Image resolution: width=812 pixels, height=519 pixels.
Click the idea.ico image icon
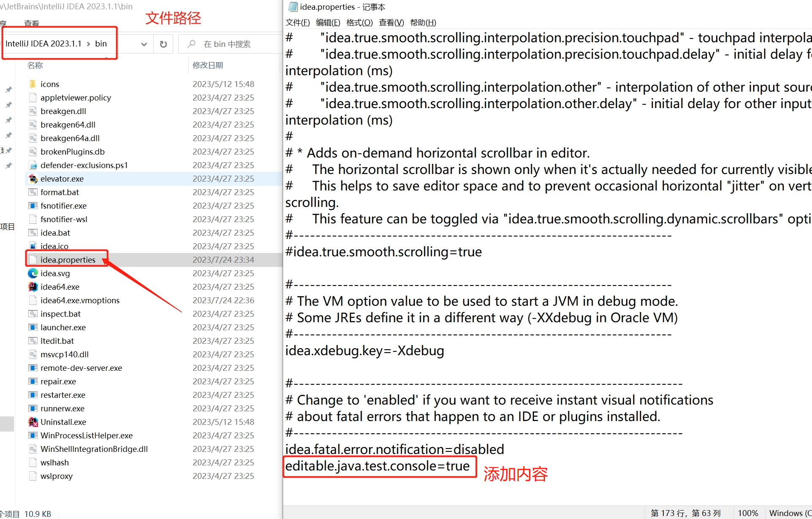33,246
